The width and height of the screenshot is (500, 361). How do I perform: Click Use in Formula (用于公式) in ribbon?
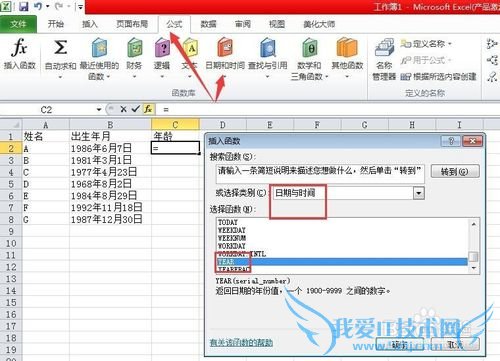(426, 60)
